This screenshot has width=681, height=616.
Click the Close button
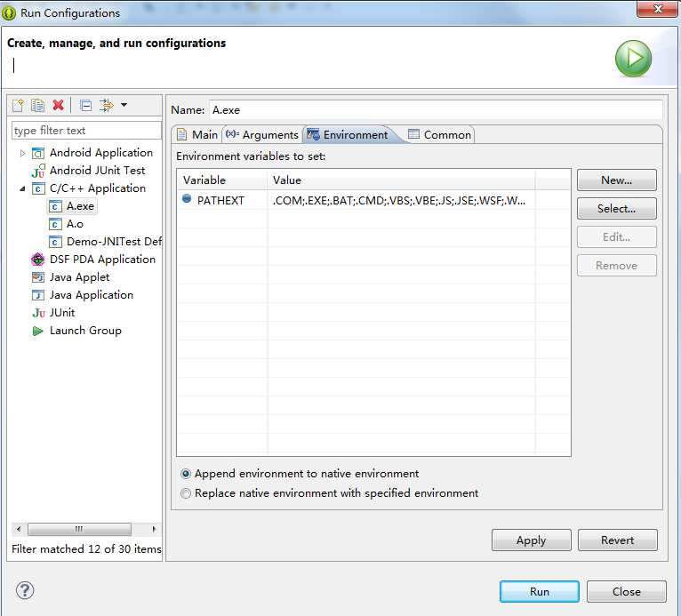pyautogui.click(x=627, y=592)
